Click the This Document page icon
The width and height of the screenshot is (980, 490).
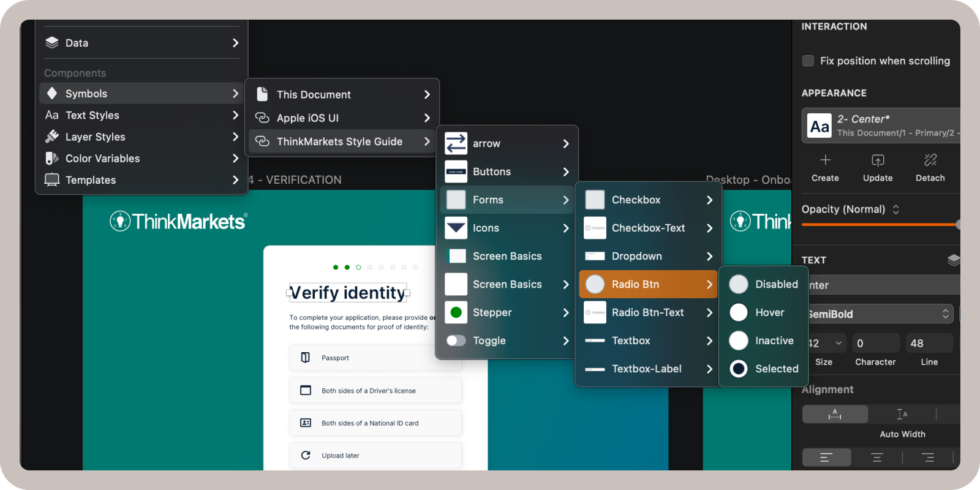click(x=262, y=94)
